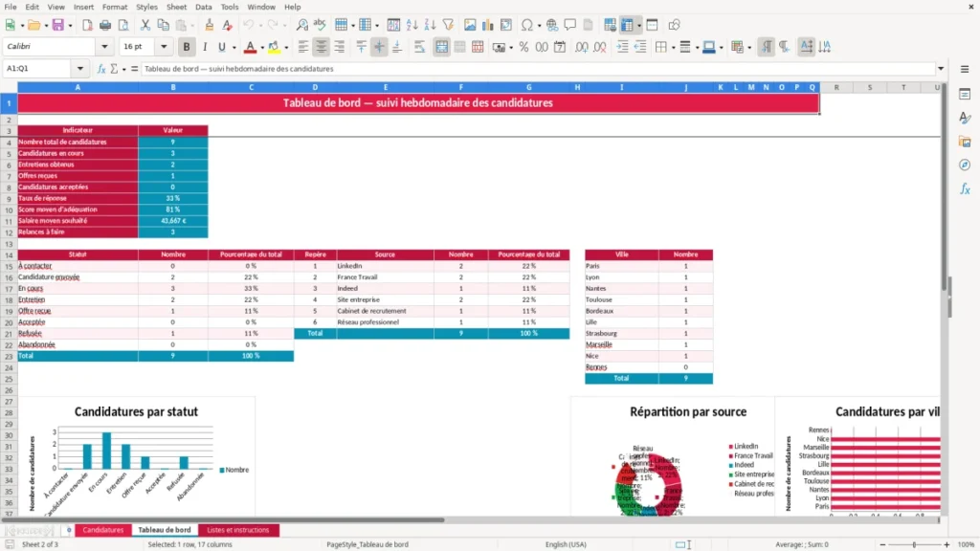Screen dimensions: 980x551
Task: Open the sidebar Properties deck
Action: (x=965, y=95)
